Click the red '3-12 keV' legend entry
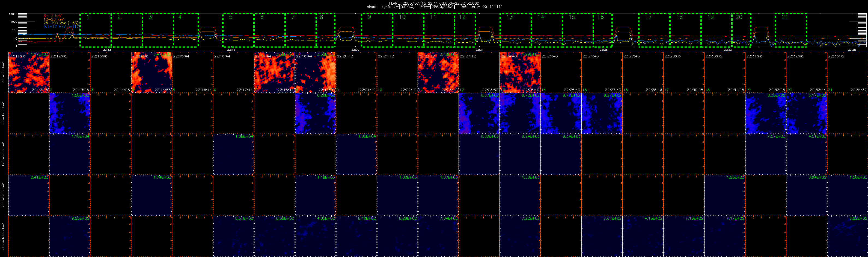Screen dimensions: 868x257 tap(52, 16)
